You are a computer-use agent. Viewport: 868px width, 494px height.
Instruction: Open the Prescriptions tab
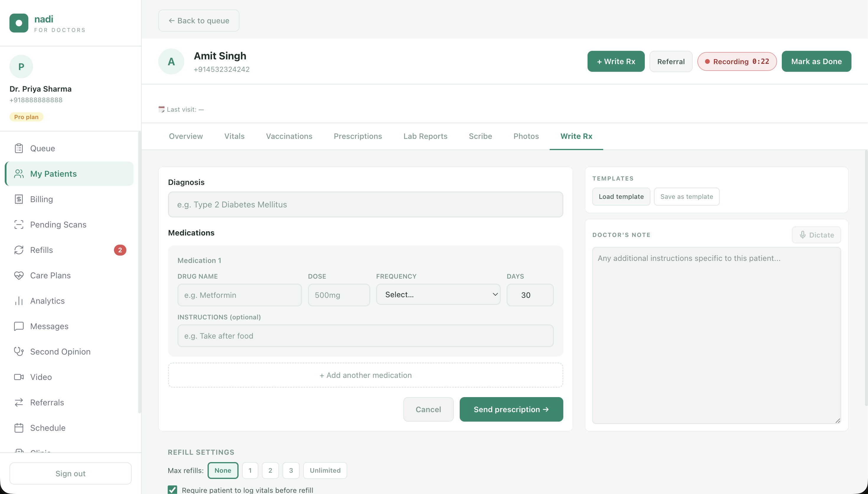tap(358, 136)
